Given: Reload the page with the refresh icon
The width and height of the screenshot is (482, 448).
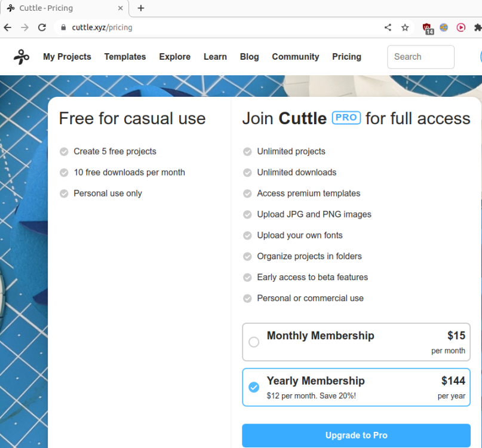Looking at the screenshot, I should click(x=42, y=27).
